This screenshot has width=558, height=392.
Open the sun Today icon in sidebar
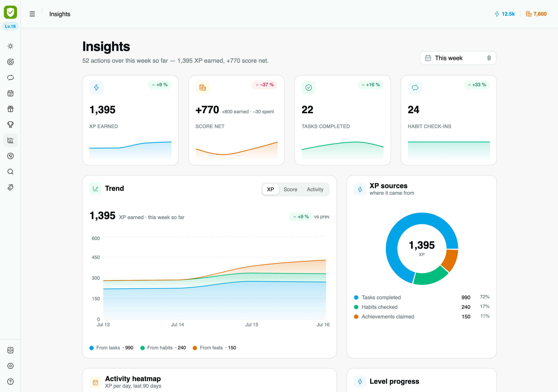10,46
